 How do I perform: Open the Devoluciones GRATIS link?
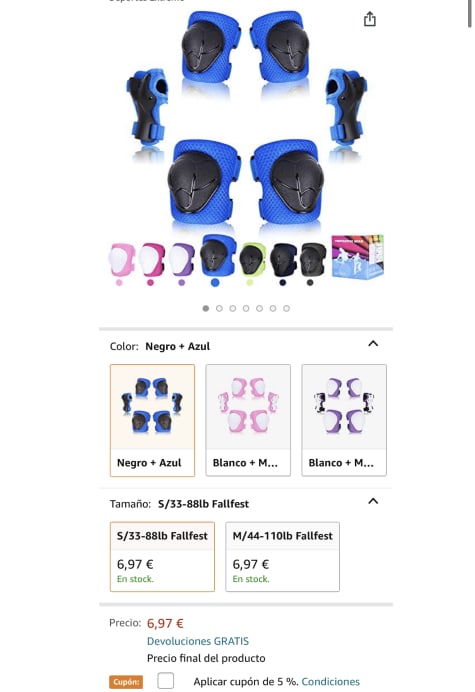tap(198, 641)
